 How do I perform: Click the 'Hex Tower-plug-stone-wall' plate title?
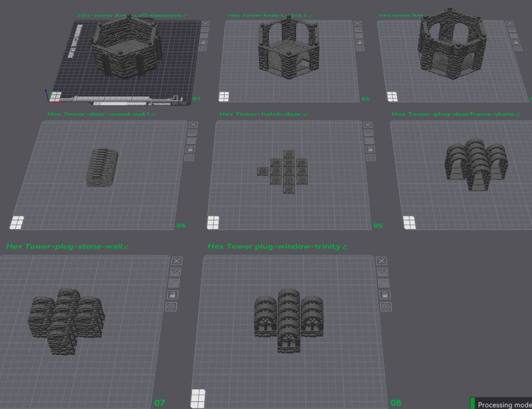(65, 246)
